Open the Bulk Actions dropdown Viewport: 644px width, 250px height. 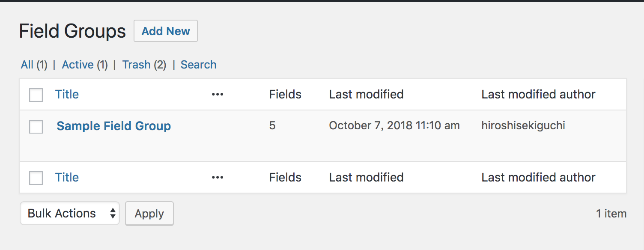pos(70,213)
